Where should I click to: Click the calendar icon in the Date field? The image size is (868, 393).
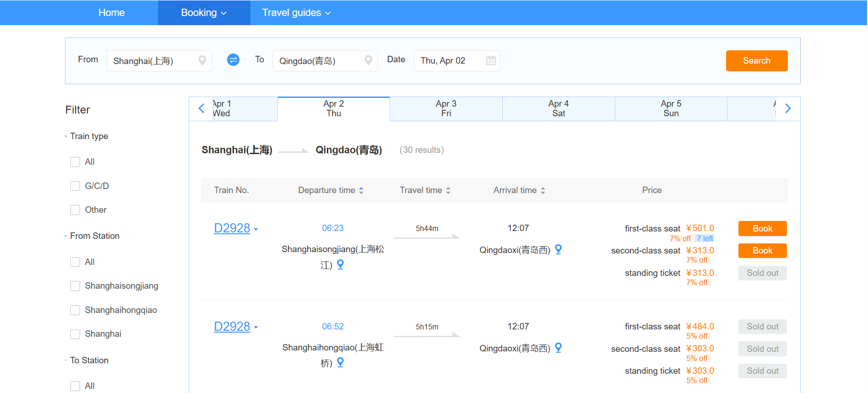coord(491,60)
